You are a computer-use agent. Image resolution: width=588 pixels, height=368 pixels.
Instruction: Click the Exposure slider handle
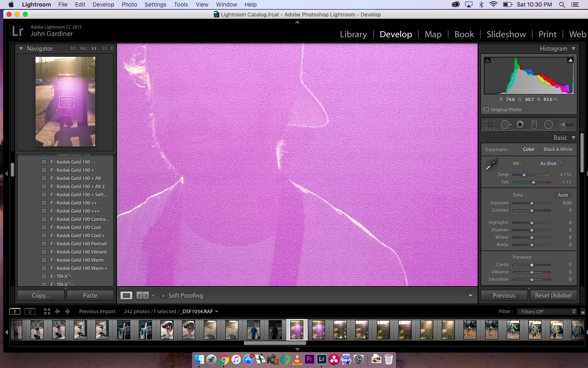tap(532, 203)
